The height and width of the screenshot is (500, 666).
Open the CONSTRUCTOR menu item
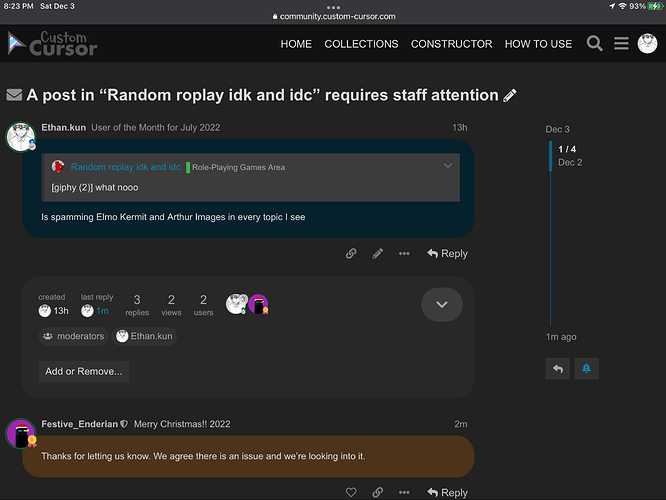coord(451,44)
